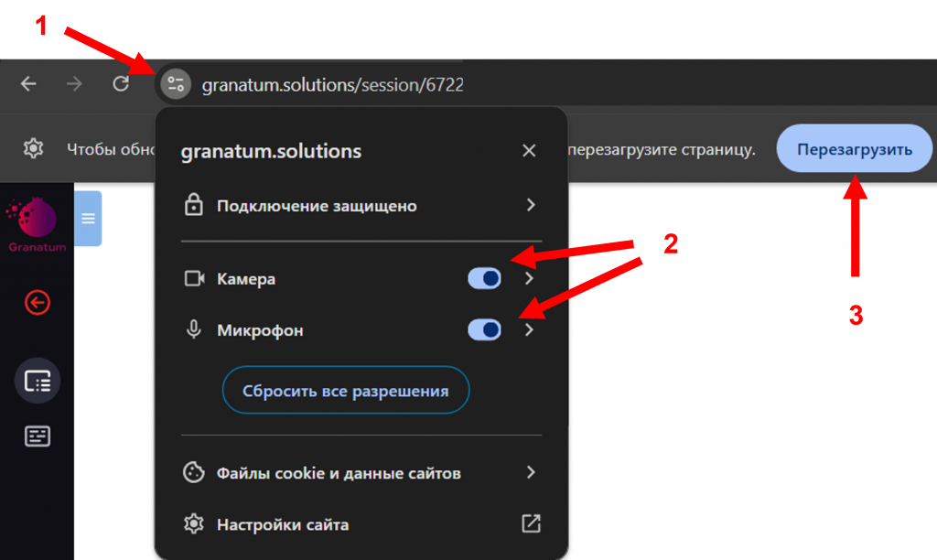Viewport: 937px width, 560px height.
Task: Click the lock icon beside Подключение защищено
Action: 194,204
